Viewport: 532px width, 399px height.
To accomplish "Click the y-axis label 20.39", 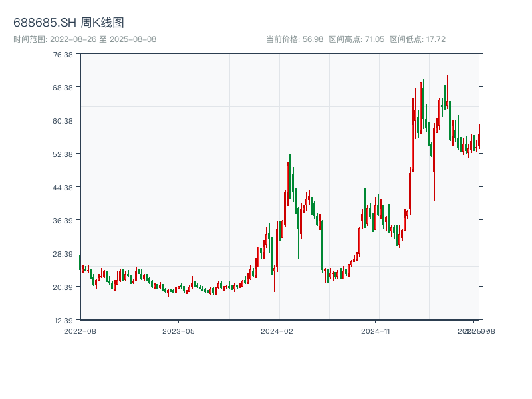I will pyautogui.click(x=63, y=287).
